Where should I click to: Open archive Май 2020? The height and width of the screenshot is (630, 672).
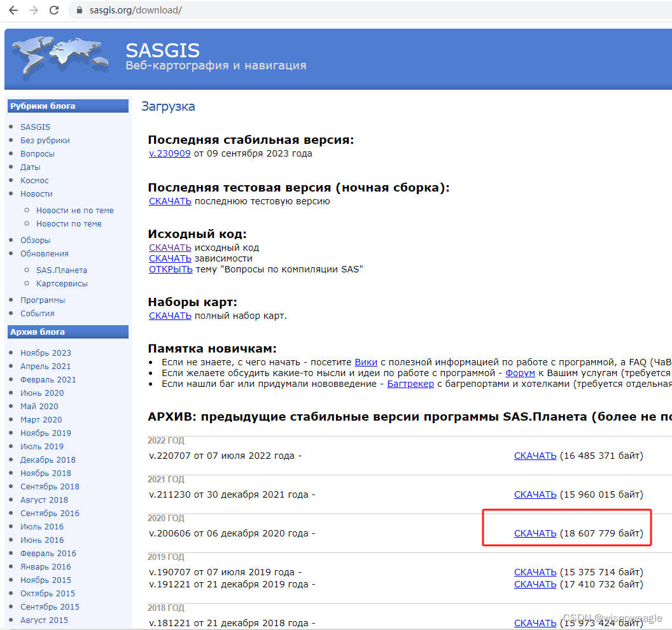point(39,406)
